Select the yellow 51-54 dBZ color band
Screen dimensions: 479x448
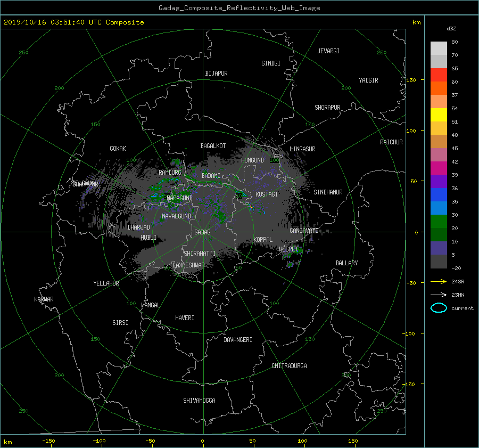click(439, 115)
